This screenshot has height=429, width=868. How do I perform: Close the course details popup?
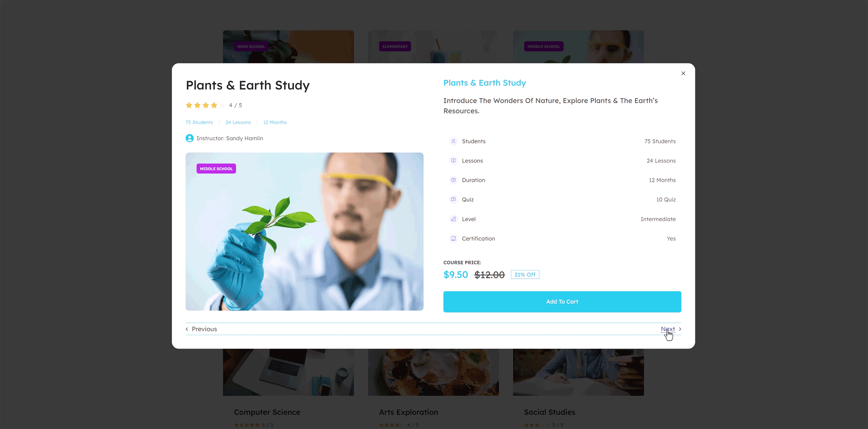point(683,73)
